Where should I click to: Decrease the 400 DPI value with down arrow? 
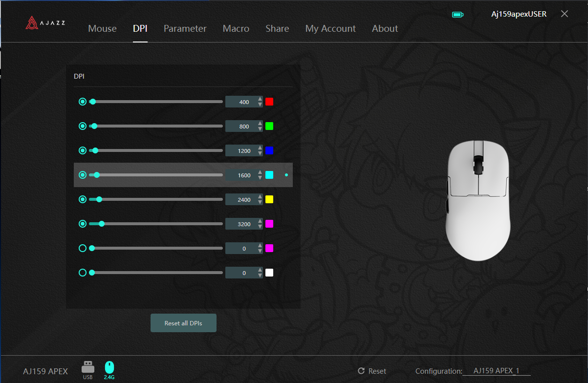click(260, 105)
